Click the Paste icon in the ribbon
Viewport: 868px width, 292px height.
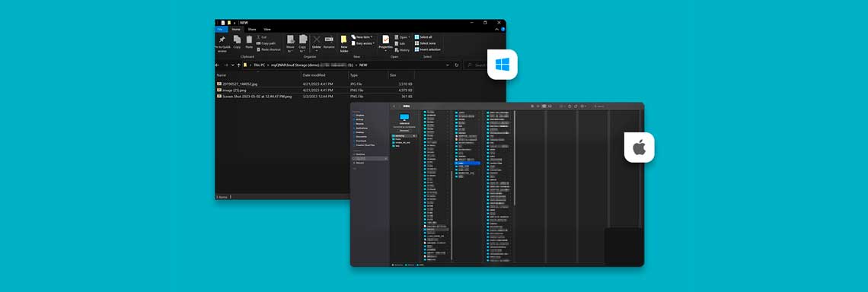[x=249, y=40]
